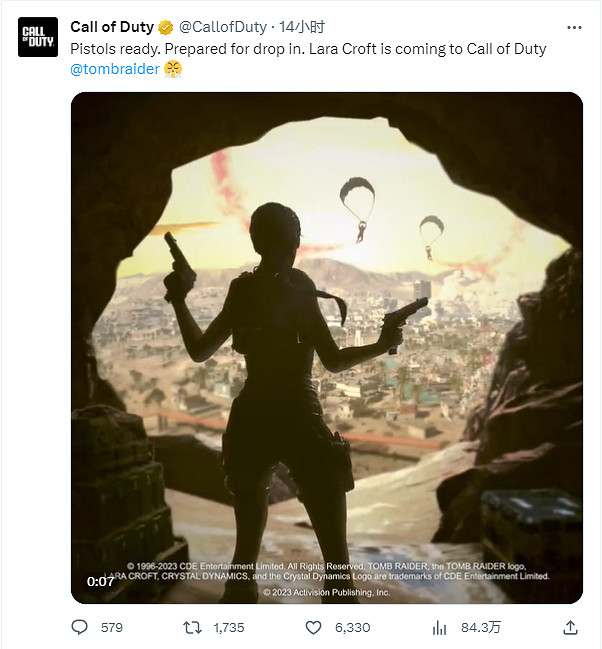Click the reply speech bubble icon
Image resolution: width=602 pixels, height=649 pixels.
(x=81, y=627)
